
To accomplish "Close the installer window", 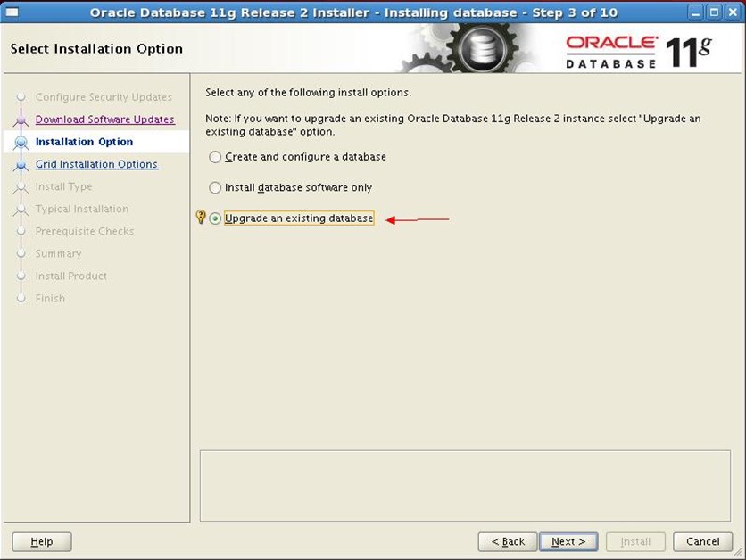I will [734, 12].
